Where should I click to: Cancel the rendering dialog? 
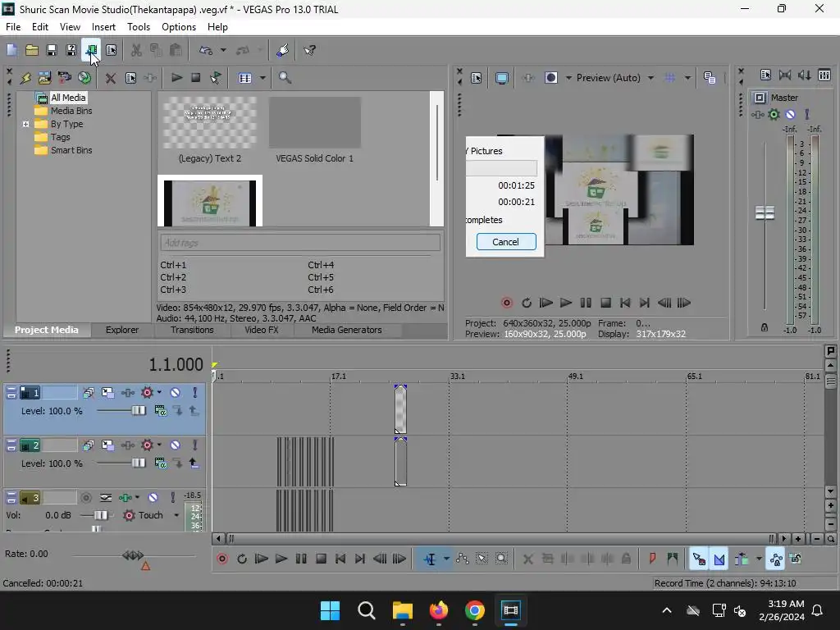505,242
